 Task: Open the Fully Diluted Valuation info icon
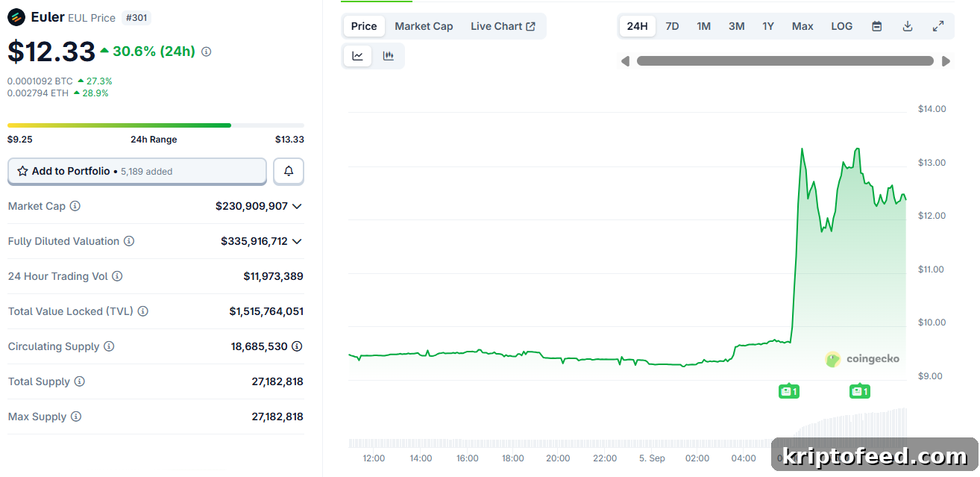129,241
